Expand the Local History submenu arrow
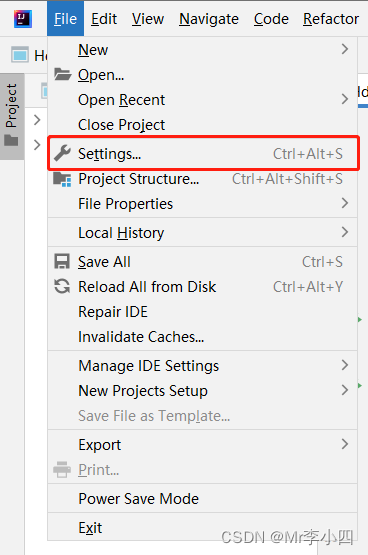Image resolution: width=368 pixels, height=555 pixels. click(345, 232)
